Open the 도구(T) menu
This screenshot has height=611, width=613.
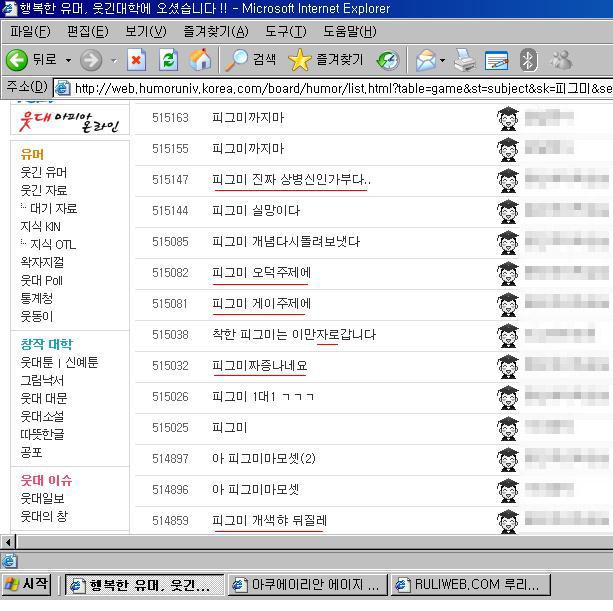point(286,32)
